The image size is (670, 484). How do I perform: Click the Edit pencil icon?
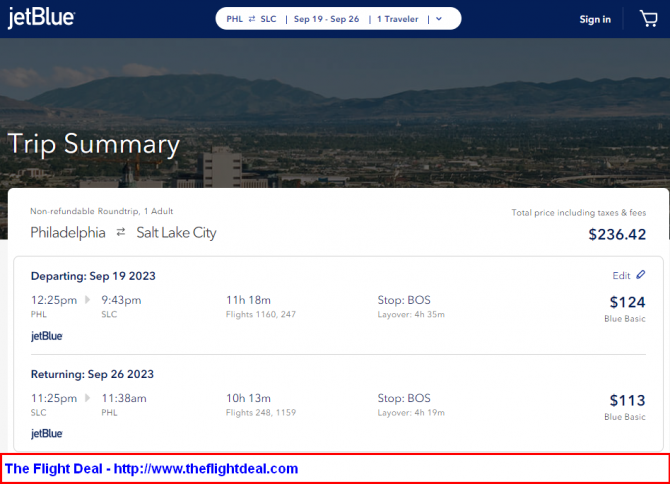pos(641,275)
